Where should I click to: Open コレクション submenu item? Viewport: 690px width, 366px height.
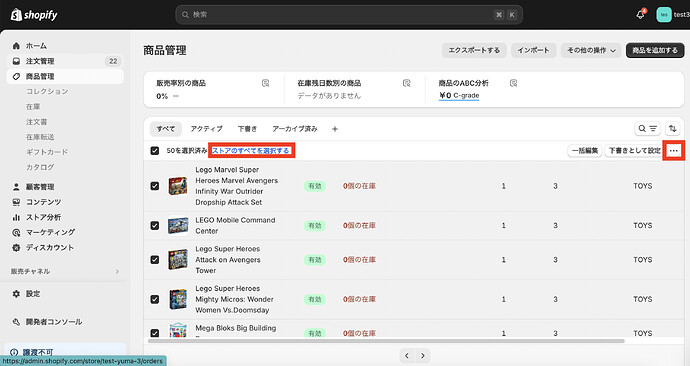click(47, 91)
